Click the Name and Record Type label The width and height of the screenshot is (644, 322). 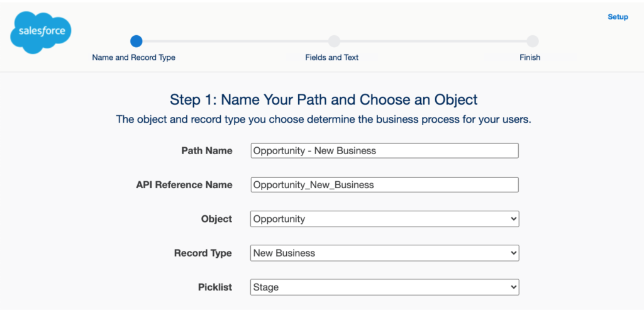click(x=133, y=57)
